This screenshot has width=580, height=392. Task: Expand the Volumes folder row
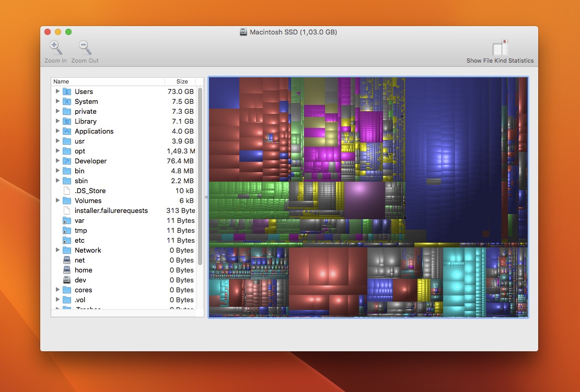(57, 200)
